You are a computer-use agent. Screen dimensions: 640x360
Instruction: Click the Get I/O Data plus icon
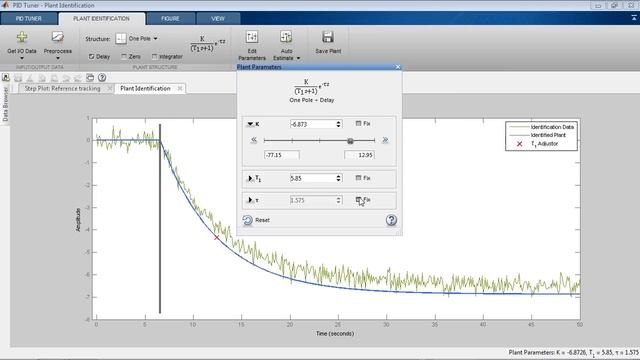coord(22,38)
